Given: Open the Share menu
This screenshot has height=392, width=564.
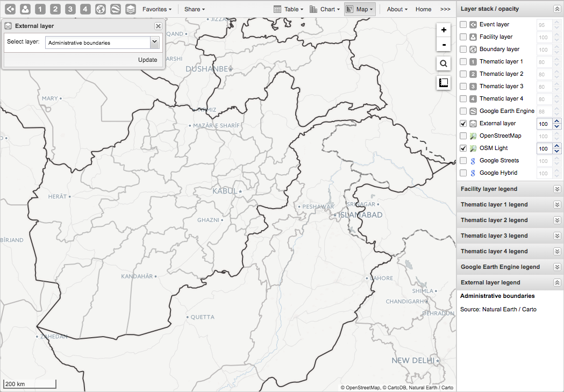Looking at the screenshot, I should click(x=194, y=9).
